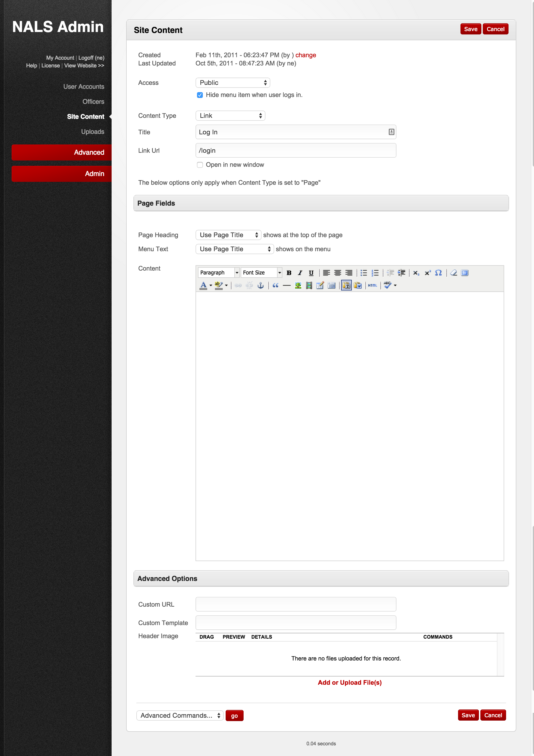
Task: Toggle bold formatting in the editor
Action: click(289, 273)
